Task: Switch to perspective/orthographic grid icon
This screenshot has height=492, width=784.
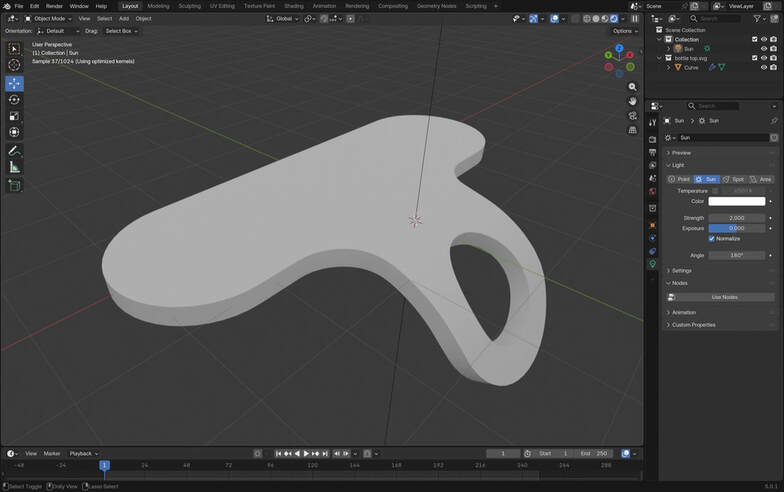Action: pyautogui.click(x=632, y=129)
